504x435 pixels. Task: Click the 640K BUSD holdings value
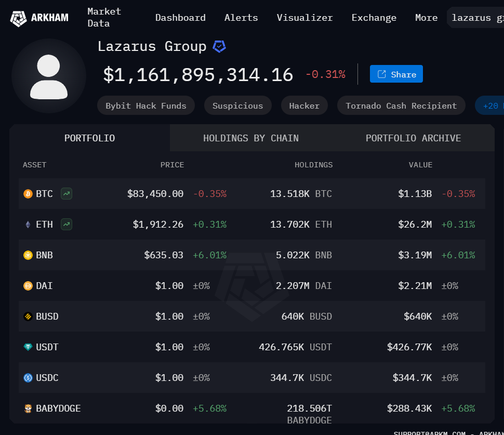point(307,317)
